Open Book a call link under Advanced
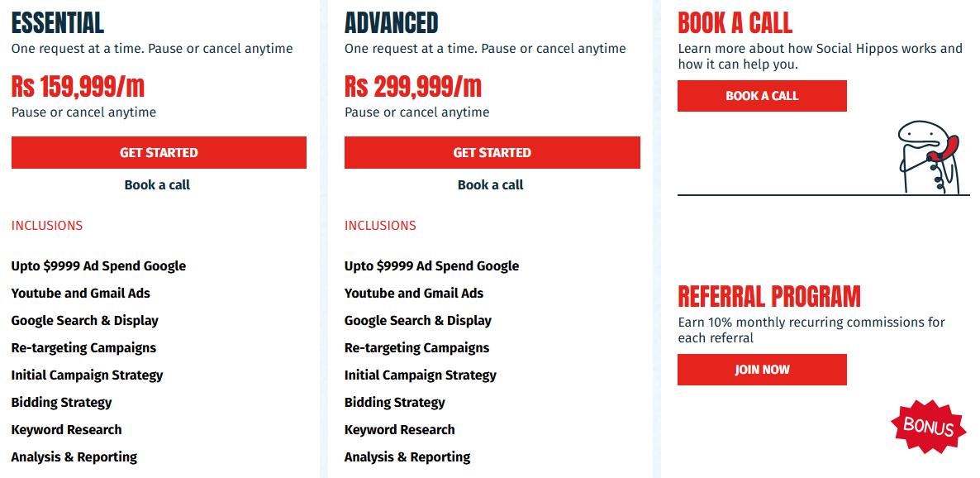Screen dimensions: 980x478 click(491, 185)
